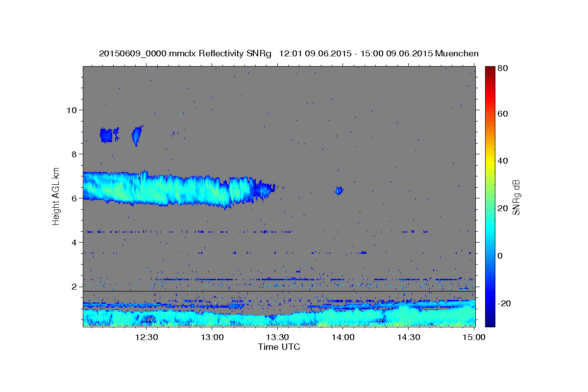Click the colorbar value 20
This screenshot has width=588, height=392.
(502, 208)
